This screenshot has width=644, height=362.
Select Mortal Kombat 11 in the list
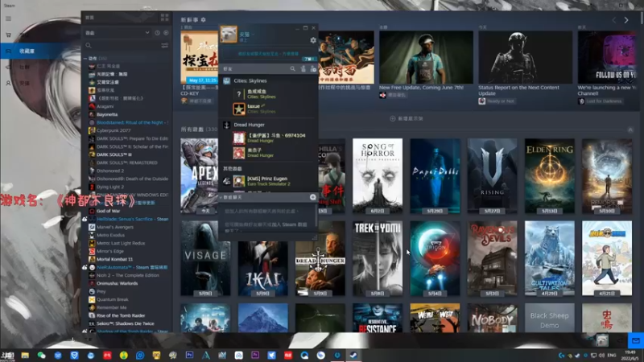click(x=114, y=259)
